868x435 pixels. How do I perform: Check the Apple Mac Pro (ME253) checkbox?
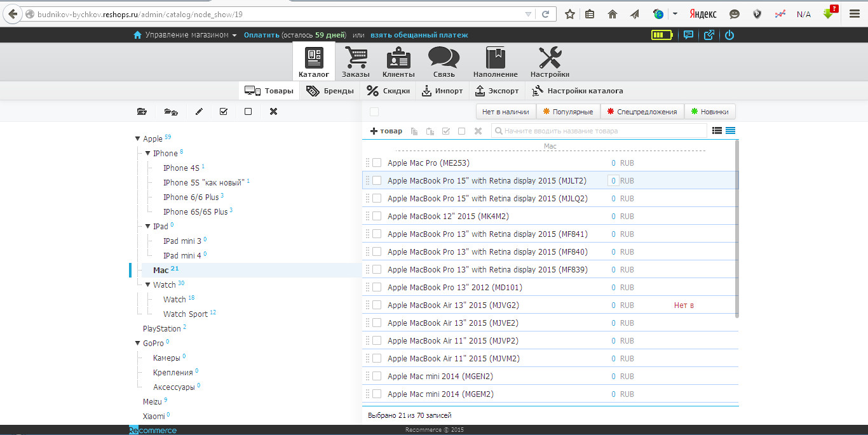pyautogui.click(x=377, y=163)
